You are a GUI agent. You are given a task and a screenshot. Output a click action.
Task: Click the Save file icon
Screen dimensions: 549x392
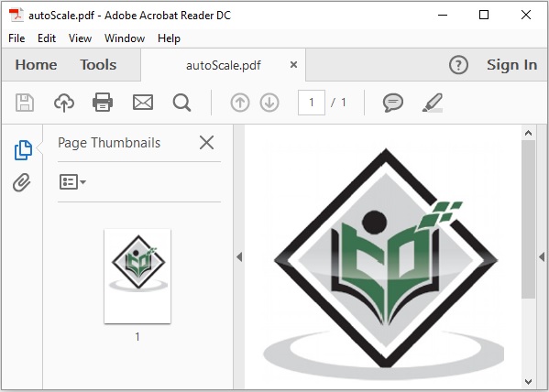coord(25,103)
